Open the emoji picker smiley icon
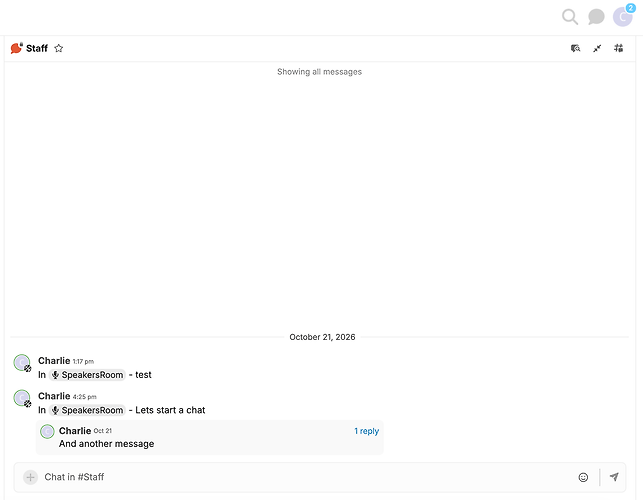This screenshot has height=500, width=643. point(583,477)
